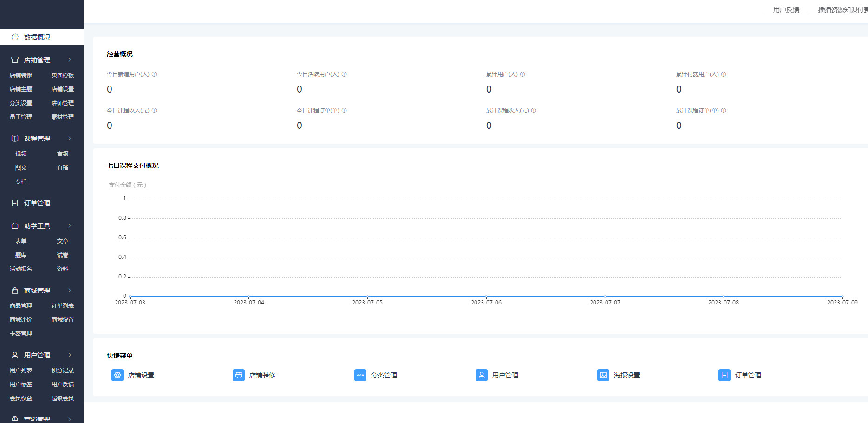Click the 助学工具 toolbox icon
Viewport: 868px width, 423px height.
(x=15, y=226)
